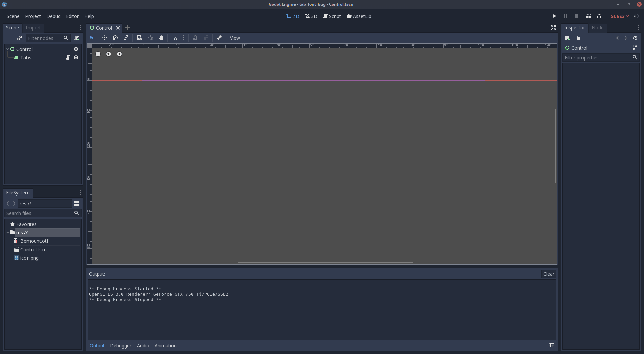Toggle smart snapping in the toolbar
Viewport: 644px width, 354px height.
click(174, 38)
